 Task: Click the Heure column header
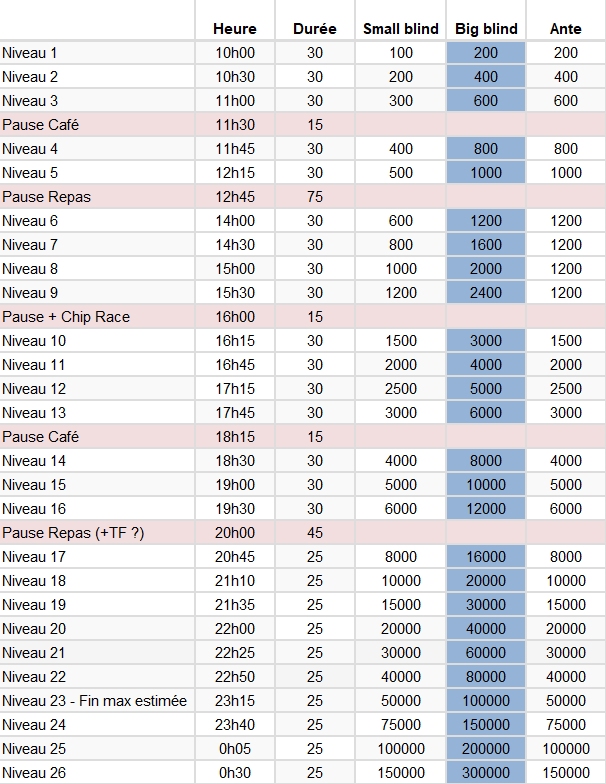point(235,29)
